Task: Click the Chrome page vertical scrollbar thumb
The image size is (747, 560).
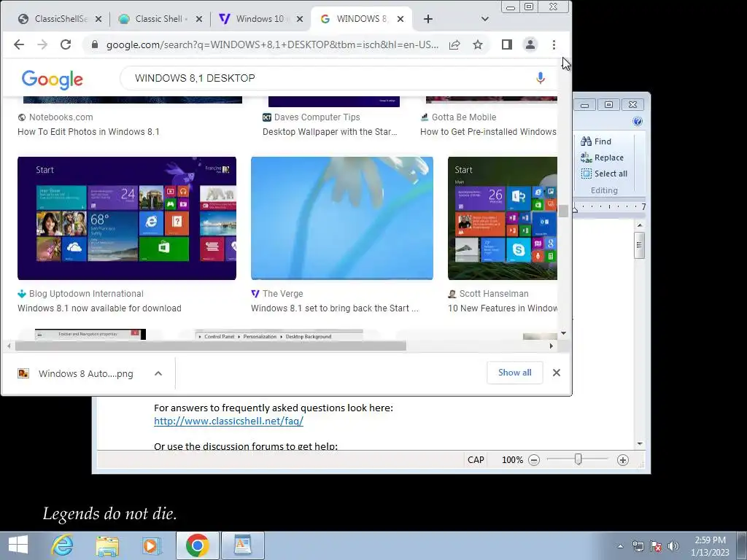Action: pos(564,211)
